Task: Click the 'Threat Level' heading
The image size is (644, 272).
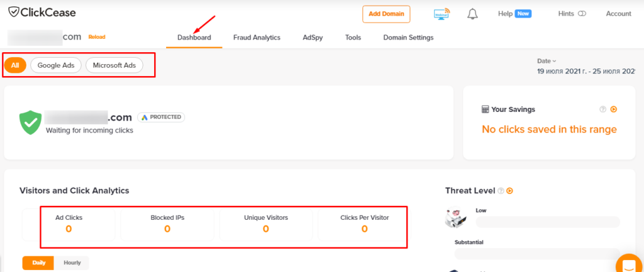Action: pos(470,190)
